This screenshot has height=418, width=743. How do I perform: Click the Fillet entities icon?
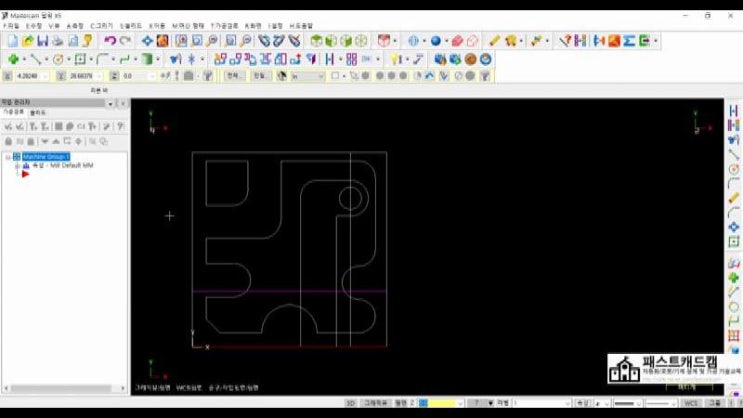coord(102,59)
